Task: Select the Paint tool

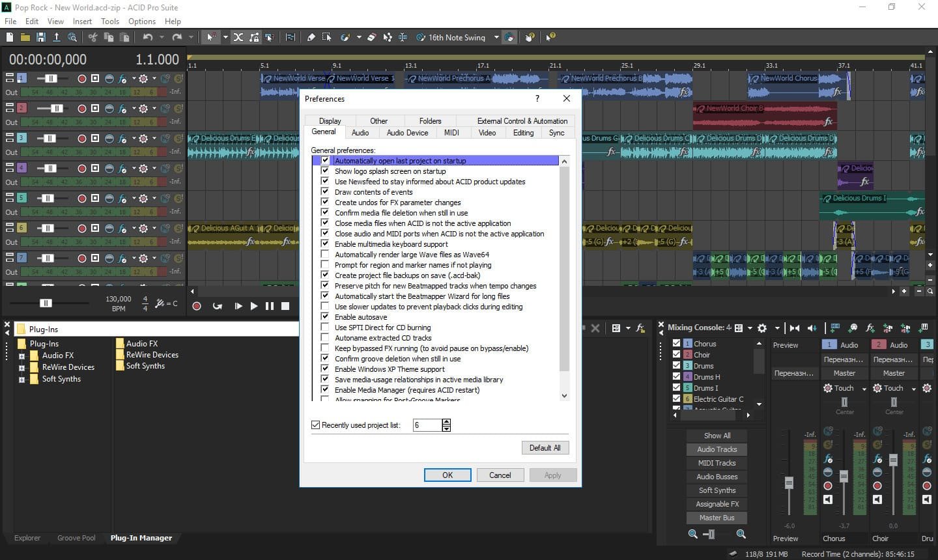Action: (x=345, y=37)
